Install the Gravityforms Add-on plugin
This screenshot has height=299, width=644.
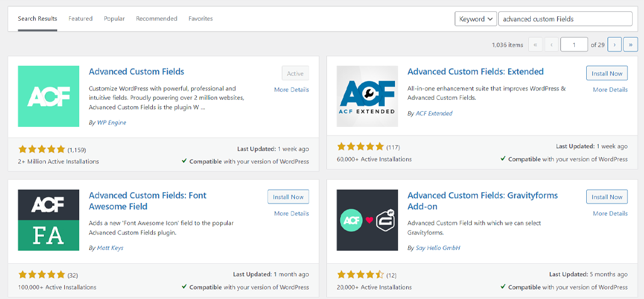pyautogui.click(x=606, y=197)
